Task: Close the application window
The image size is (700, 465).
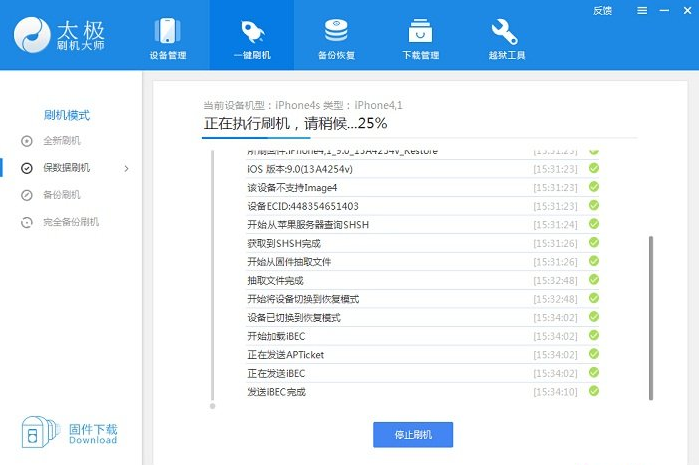Action: coord(688,10)
